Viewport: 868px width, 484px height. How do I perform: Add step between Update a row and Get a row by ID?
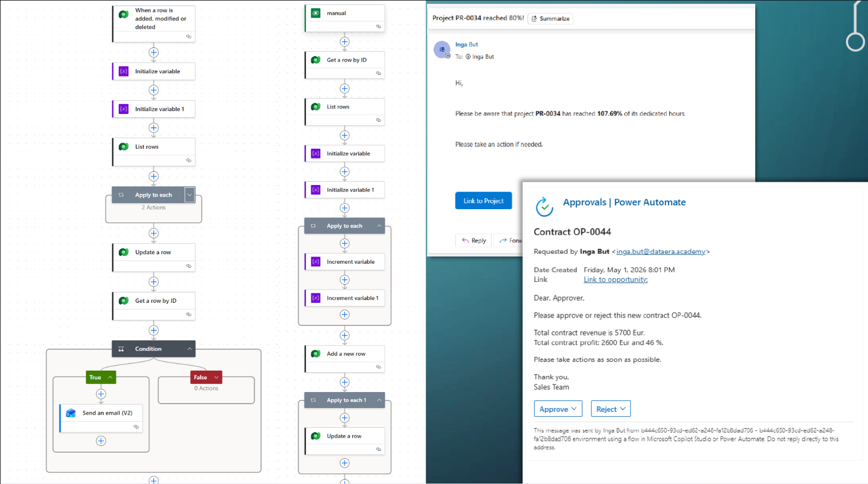[x=153, y=281]
